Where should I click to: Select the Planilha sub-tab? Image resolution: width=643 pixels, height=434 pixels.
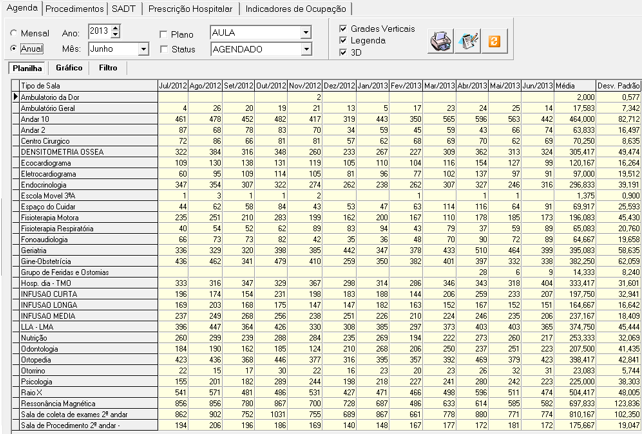27,68
